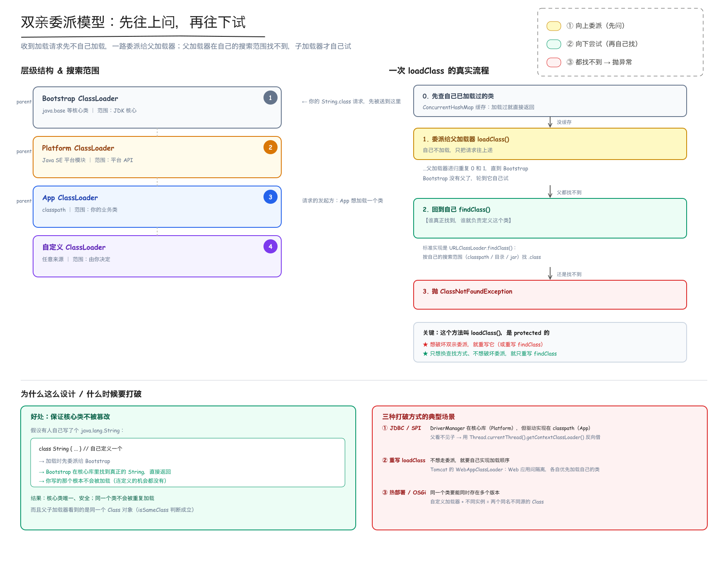Image resolution: width=728 pixels, height=563 pixels.
Task: Click the green star line 只想换查找方式
Action: coord(490,354)
